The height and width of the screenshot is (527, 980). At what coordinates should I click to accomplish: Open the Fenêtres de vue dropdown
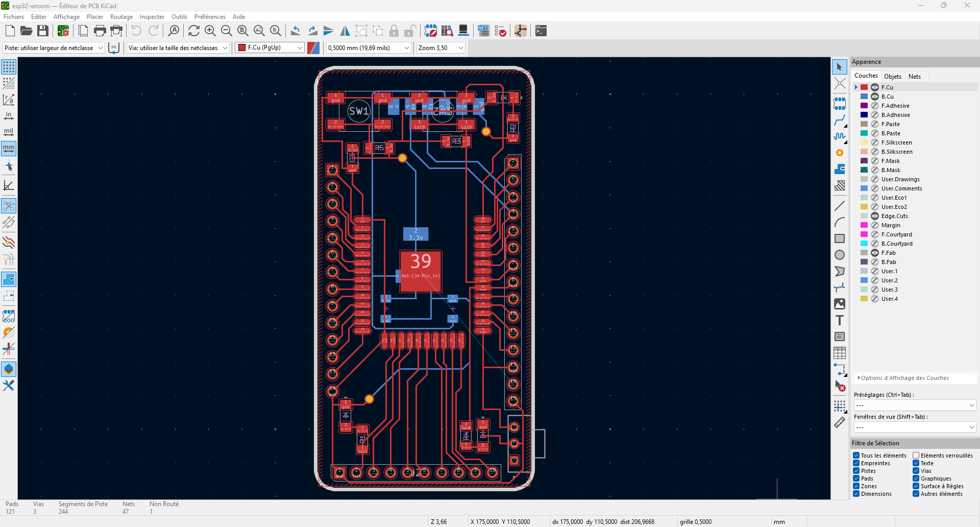click(x=915, y=427)
